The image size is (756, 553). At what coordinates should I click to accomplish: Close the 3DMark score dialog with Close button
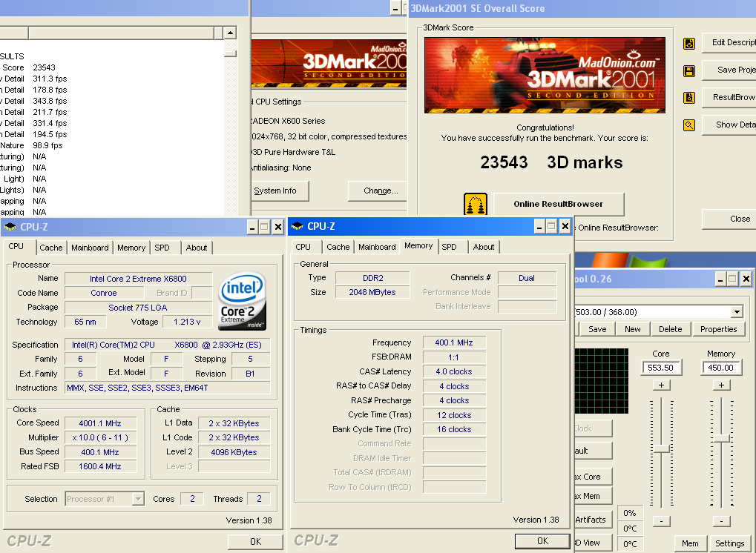(729, 219)
